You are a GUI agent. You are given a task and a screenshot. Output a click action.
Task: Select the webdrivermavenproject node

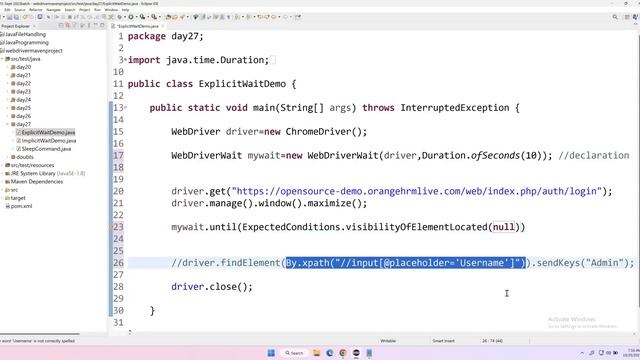click(x=33, y=51)
